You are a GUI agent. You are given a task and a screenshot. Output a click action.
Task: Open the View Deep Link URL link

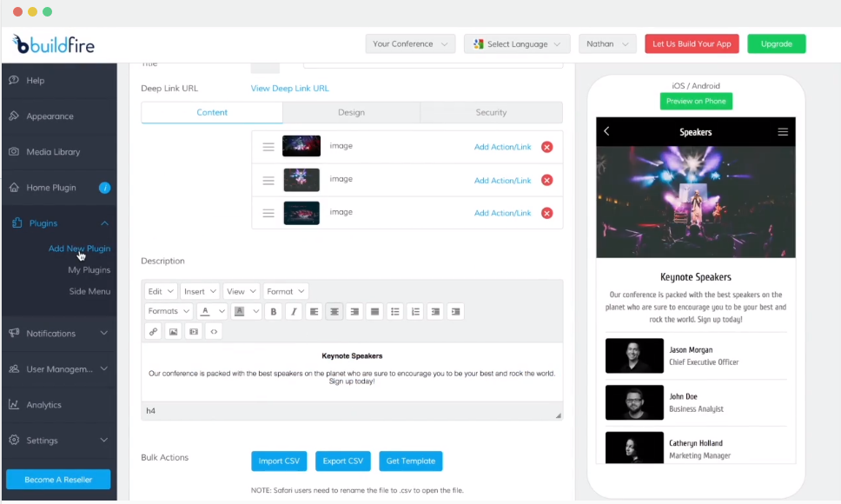[289, 89]
